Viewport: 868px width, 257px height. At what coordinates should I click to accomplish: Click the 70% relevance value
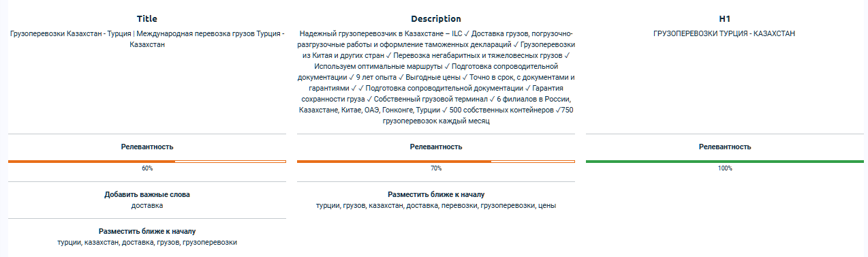(436, 168)
